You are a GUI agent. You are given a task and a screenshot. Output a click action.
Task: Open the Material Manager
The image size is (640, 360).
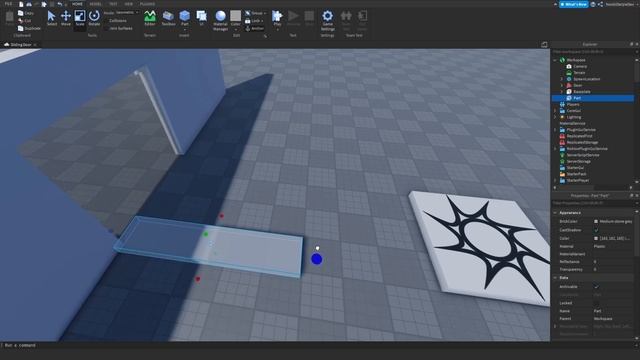click(220, 20)
